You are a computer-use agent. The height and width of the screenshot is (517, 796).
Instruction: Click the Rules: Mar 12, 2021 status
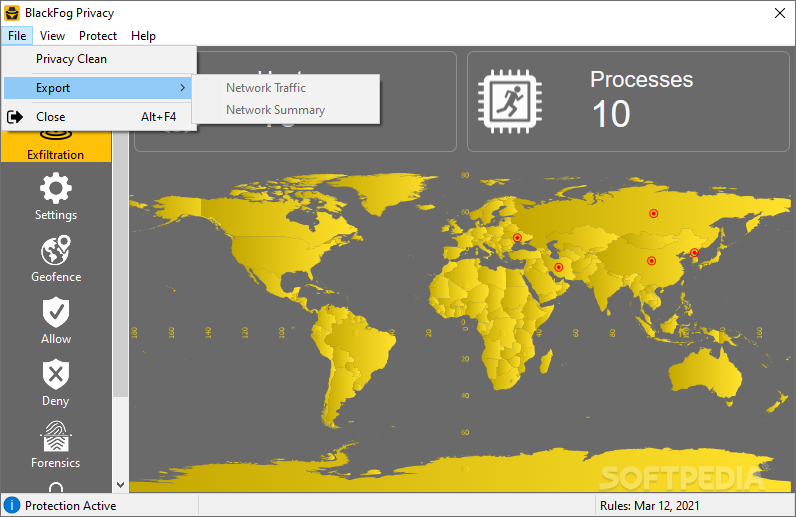click(649, 506)
